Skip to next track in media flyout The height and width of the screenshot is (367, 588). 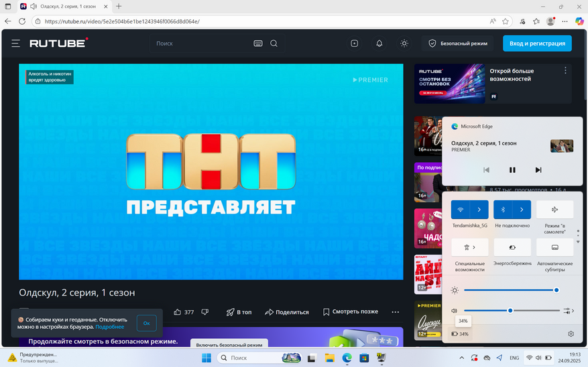pos(538,170)
